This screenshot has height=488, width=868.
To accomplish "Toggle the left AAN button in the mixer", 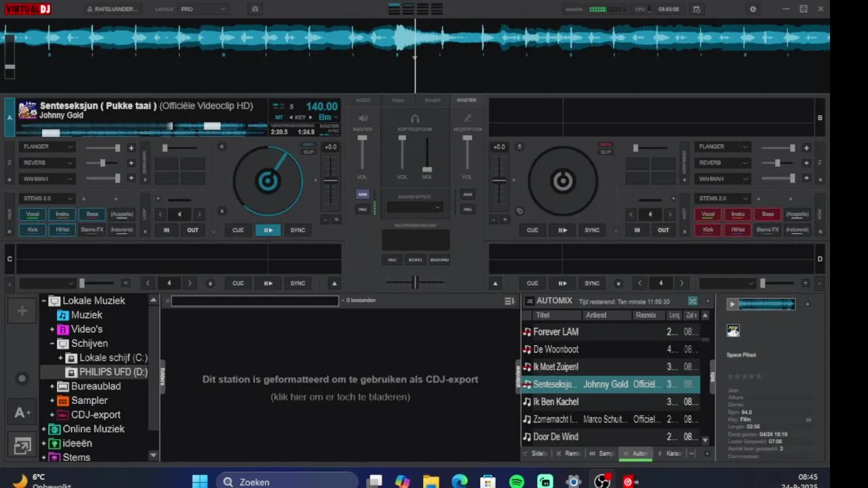I will pyautogui.click(x=363, y=195).
